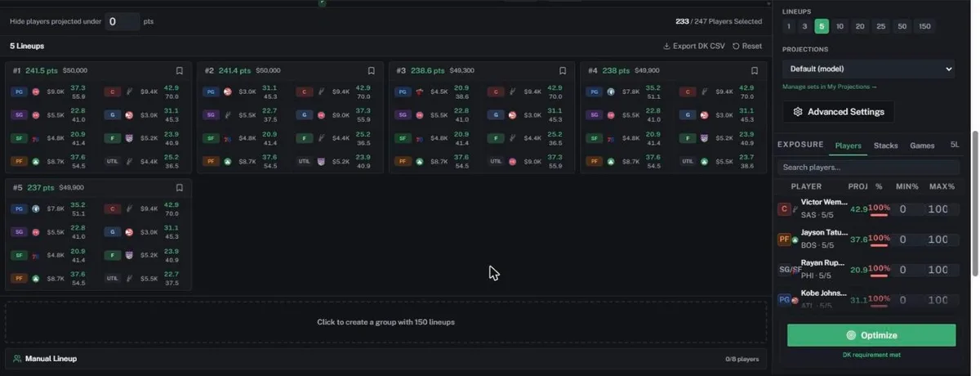Click the SG position badge in lineup #2
Screen dimensions: 980x376
(211, 115)
